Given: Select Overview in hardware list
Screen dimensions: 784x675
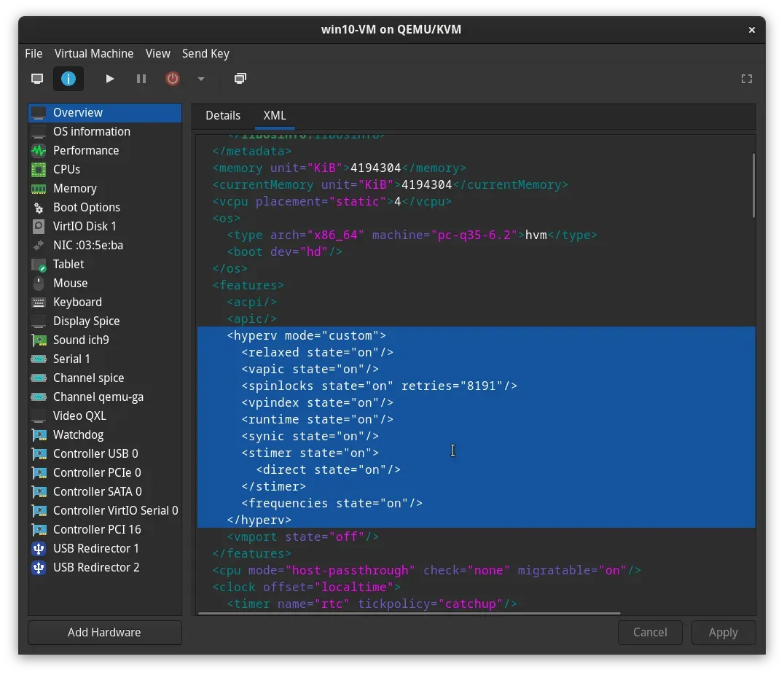Looking at the screenshot, I should pos(105,112).
